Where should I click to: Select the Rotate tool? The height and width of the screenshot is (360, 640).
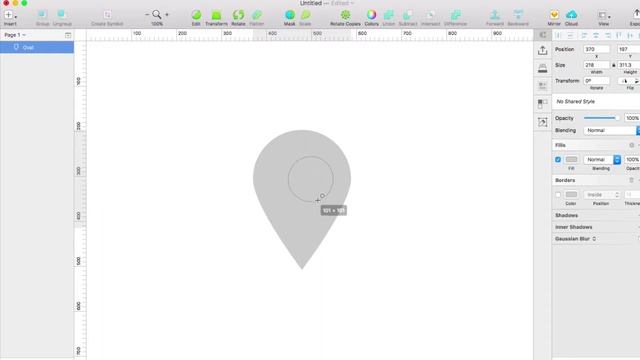pyautogui.click(x=238, y=15)
